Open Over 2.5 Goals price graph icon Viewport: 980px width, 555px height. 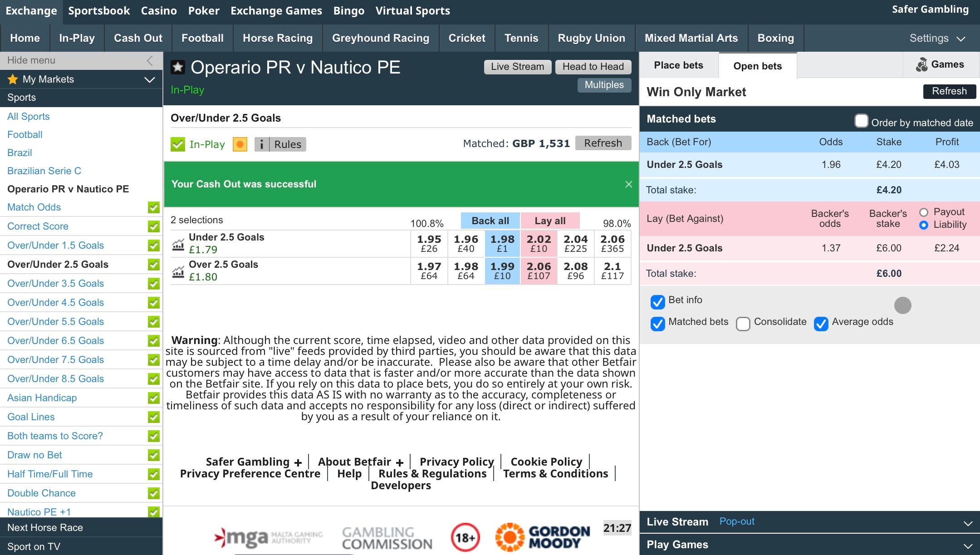pos(178,272)
